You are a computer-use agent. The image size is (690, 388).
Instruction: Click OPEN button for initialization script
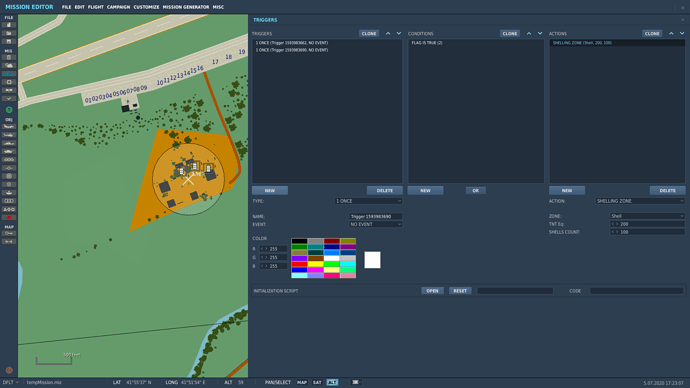pyautogui.click(x=432, y=291)
